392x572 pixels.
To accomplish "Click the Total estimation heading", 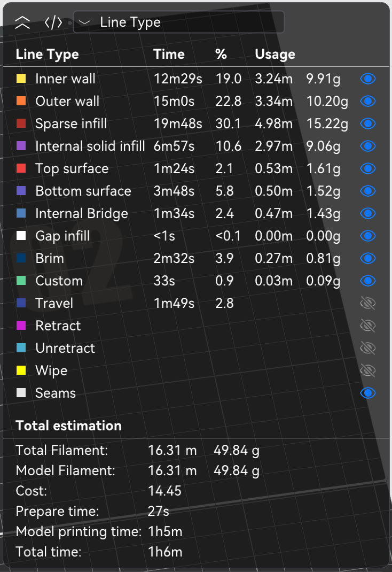I will (68, 426).
